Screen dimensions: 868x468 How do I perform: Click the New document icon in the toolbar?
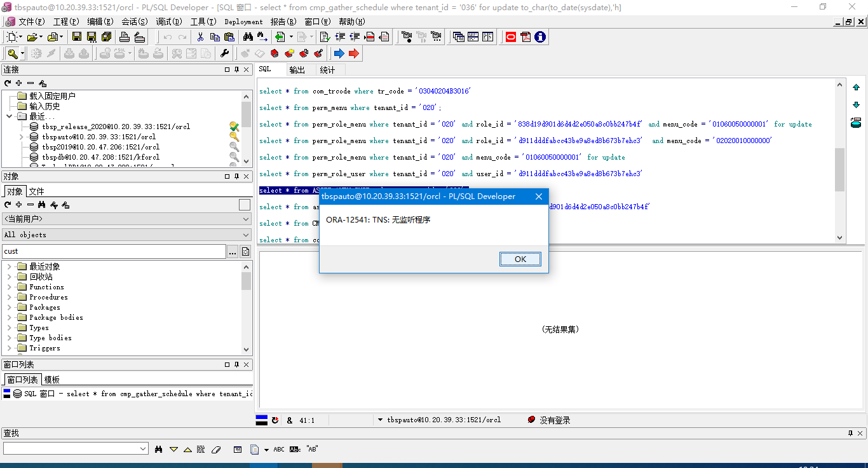[11, 37]
